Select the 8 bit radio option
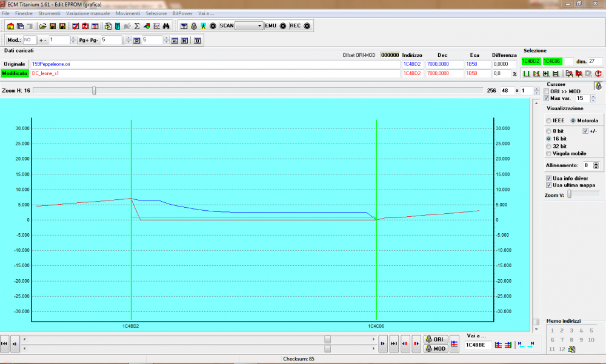 tap(549, 131)
